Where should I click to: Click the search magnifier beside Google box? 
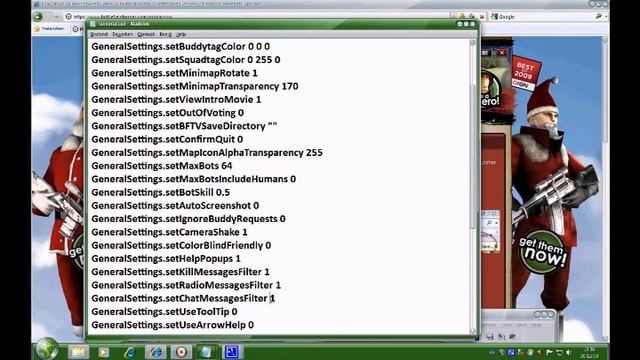coord(598,16)
